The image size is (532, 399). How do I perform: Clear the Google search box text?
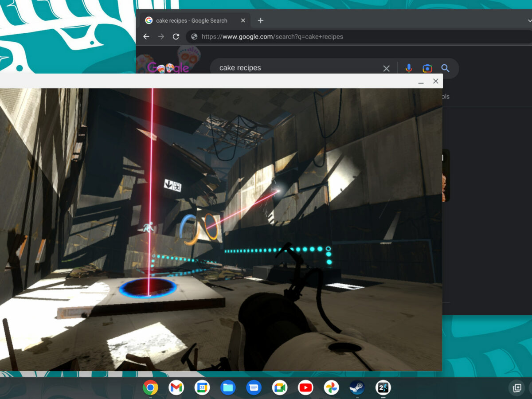(386, 68)
